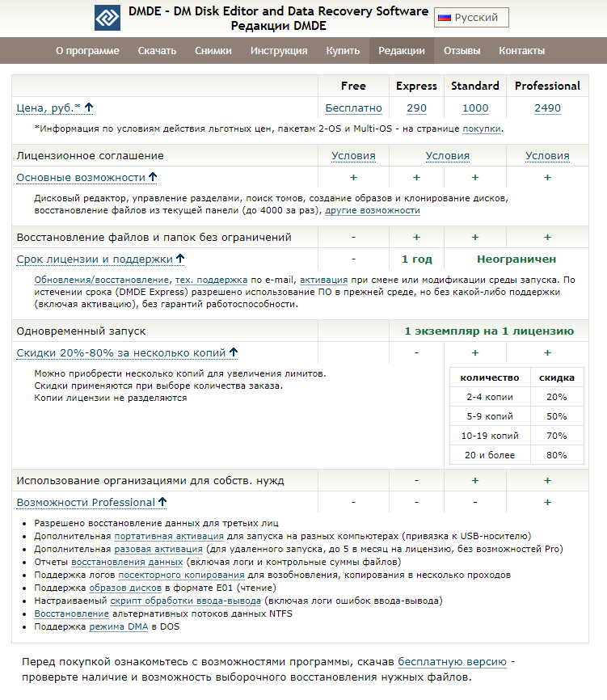Follow the образов дисков link
The image size is (607, 700).
[x=125, y=588]
